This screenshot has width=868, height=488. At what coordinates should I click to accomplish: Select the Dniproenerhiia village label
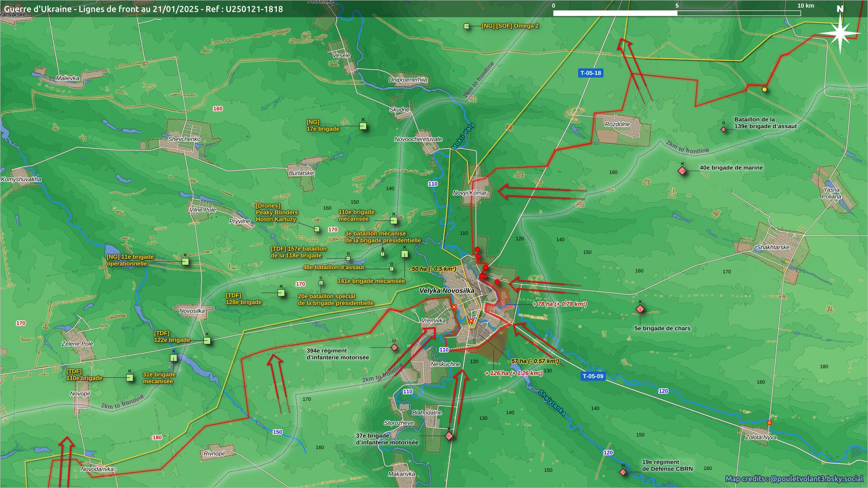tap(408, 80)
